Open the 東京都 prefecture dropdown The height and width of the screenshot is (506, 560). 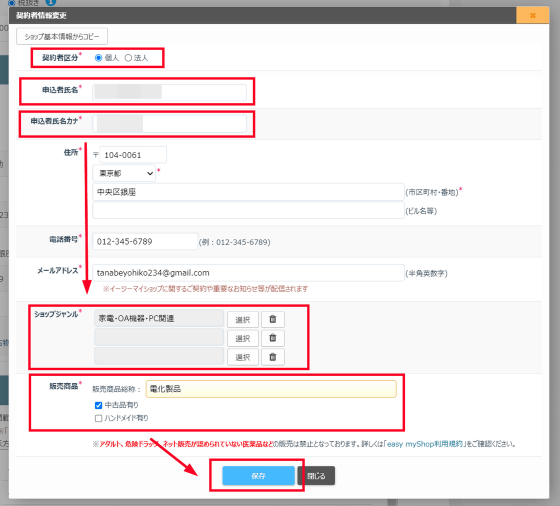point(124,173)
